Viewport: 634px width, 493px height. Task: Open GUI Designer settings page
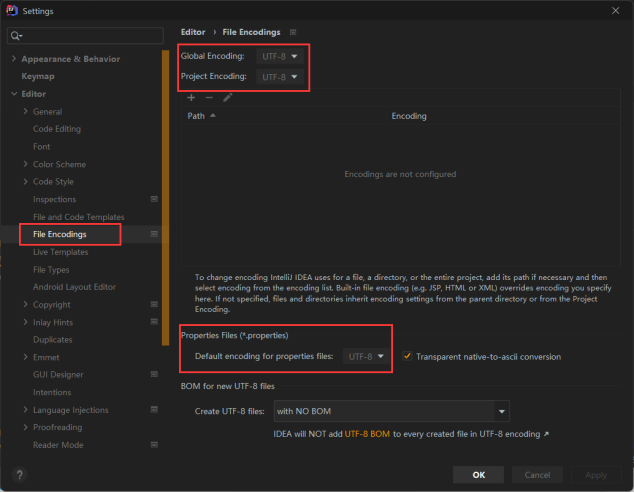pyautogui.click(x=58, y=375)
